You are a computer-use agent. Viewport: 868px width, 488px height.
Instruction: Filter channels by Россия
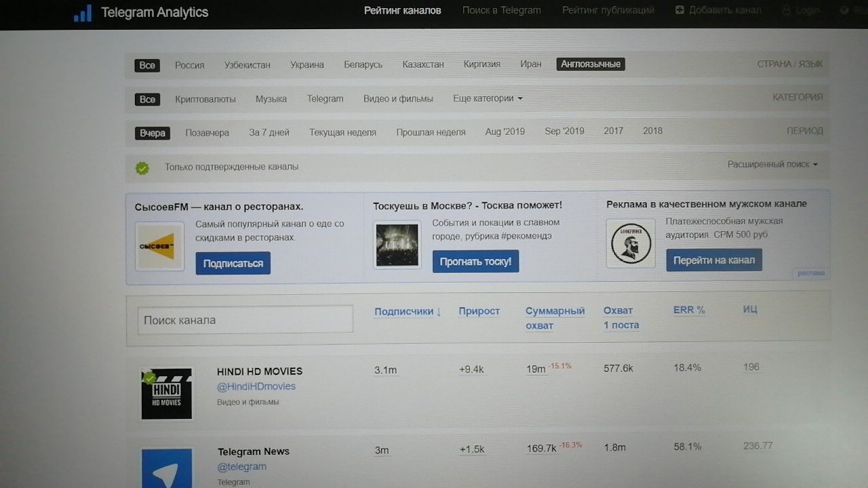(189, 65)
